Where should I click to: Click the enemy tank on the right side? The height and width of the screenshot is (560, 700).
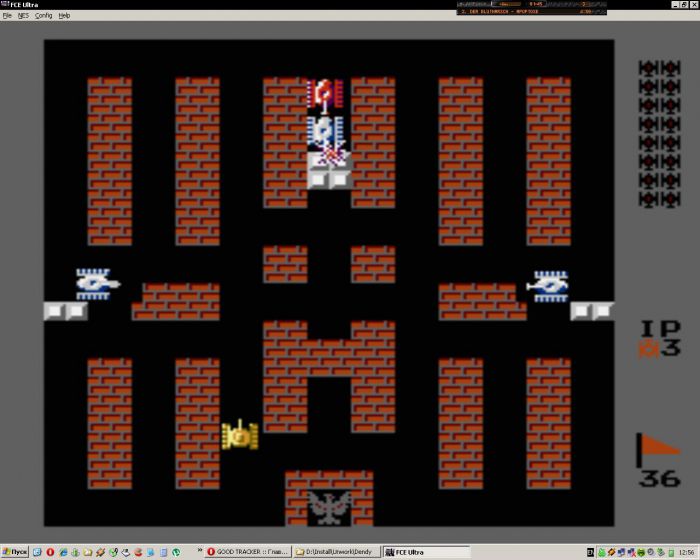(549, 286)
